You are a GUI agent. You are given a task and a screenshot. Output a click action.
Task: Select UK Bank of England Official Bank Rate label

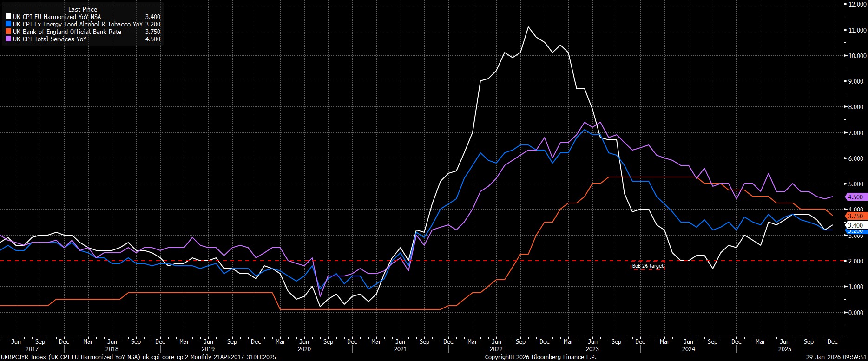pos(67,32)
